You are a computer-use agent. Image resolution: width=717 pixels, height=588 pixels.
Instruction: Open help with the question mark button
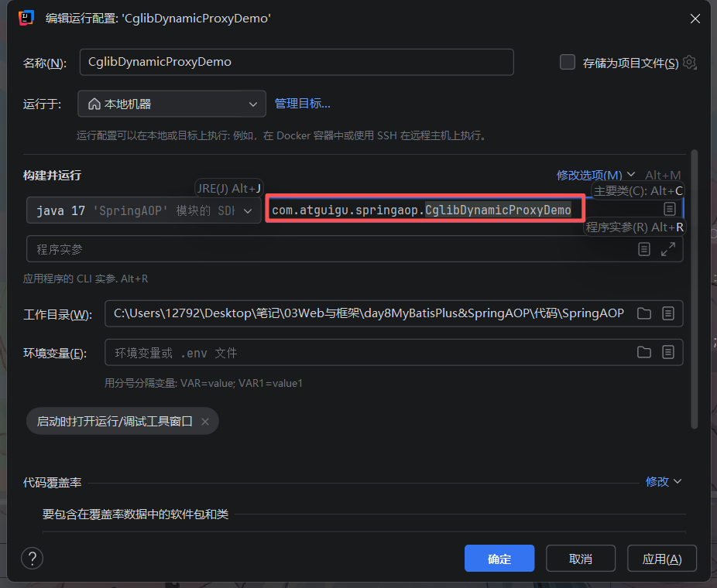point(33,559)
